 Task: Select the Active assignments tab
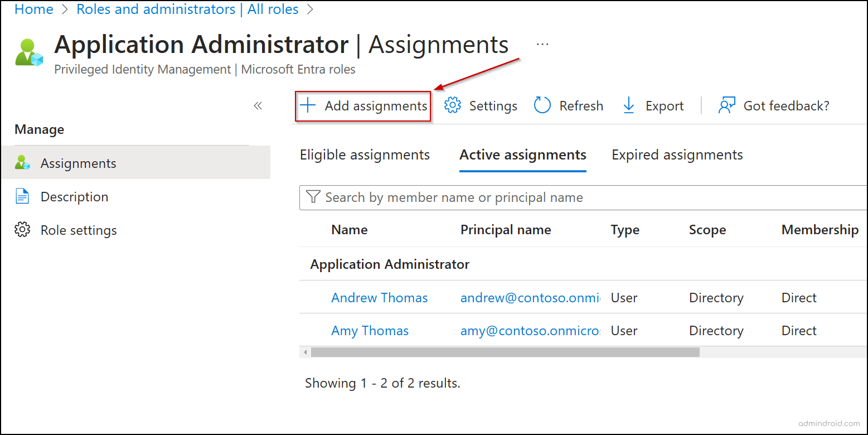pos(522,155)
